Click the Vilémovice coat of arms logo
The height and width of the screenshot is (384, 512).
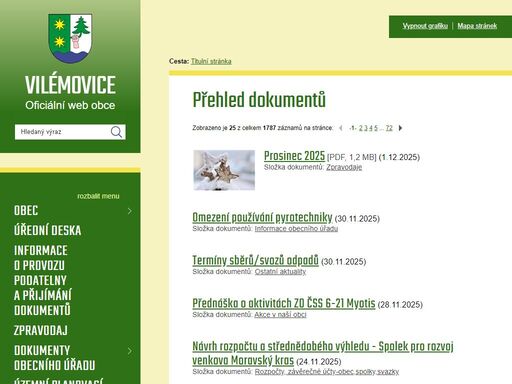70,38
